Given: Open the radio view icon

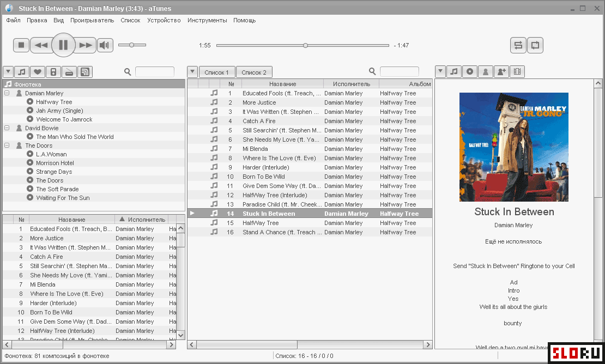Looking at the screenshot, I should click(x=69, y=72).
